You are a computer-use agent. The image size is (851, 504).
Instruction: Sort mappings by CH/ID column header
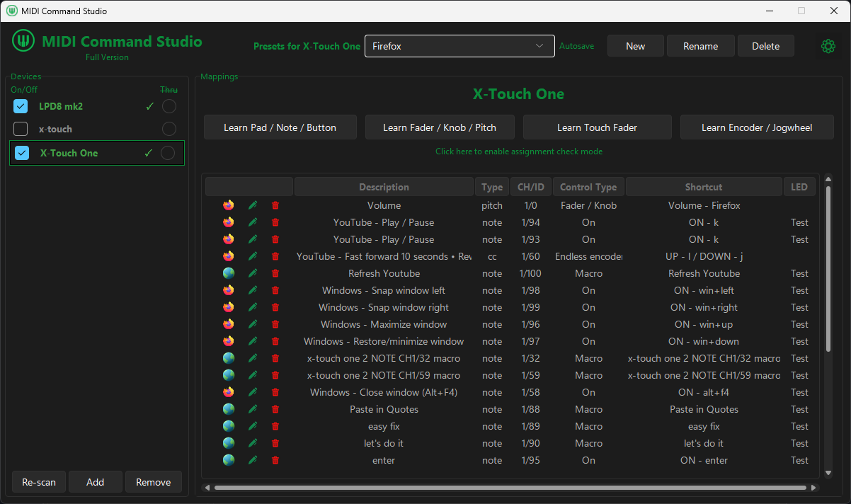tap(531, 187)
